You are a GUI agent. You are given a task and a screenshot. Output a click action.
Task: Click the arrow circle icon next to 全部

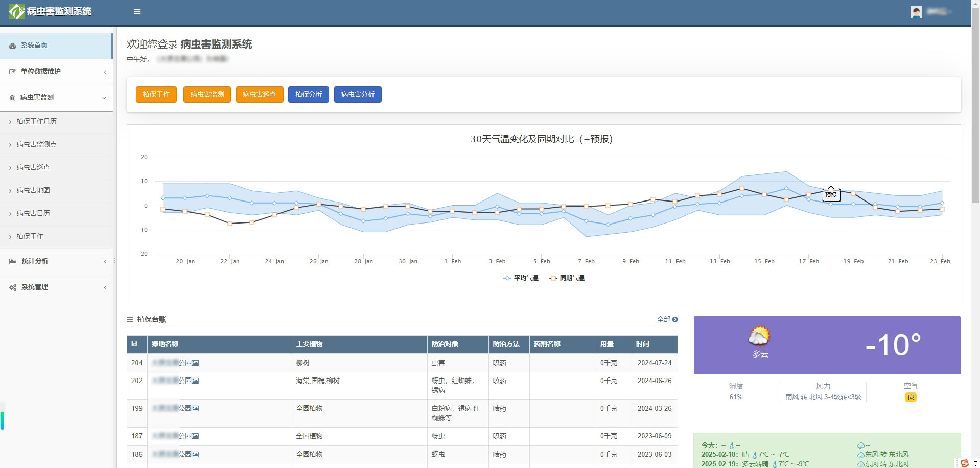click(x=675, y=319)
